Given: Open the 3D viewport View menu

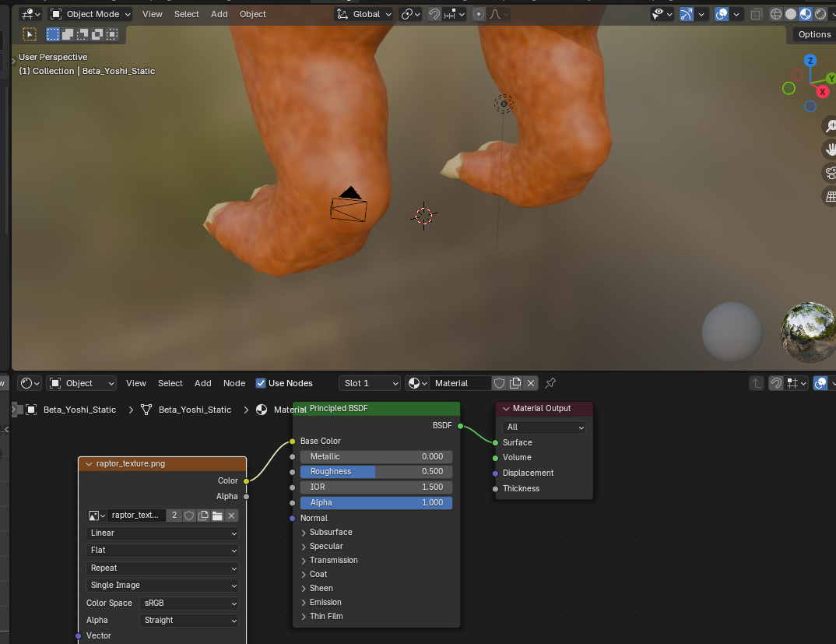Looking at the screenshot, I should coord(152,14).
